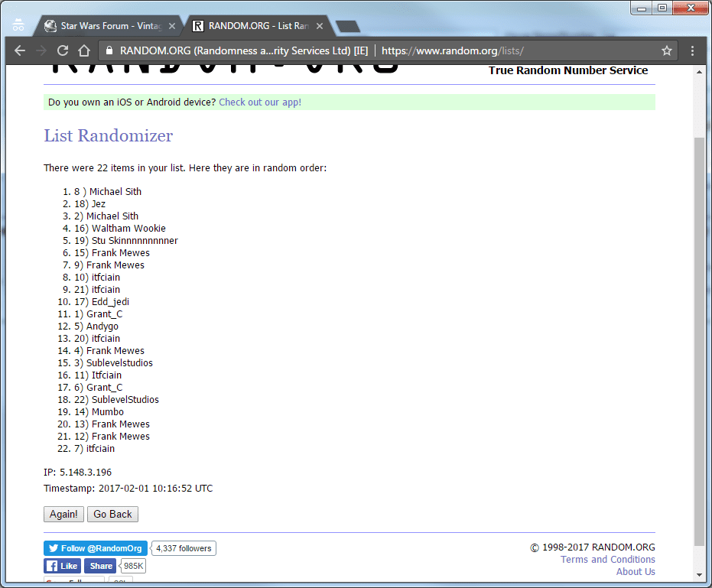Click the scrollbar up arrow

pyautogui.click(x=699, y=72)
